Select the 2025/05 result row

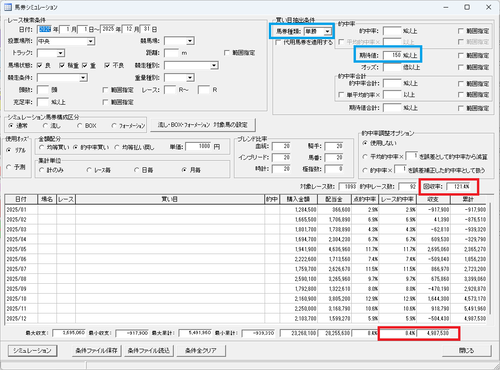click(x=246, y=249)
